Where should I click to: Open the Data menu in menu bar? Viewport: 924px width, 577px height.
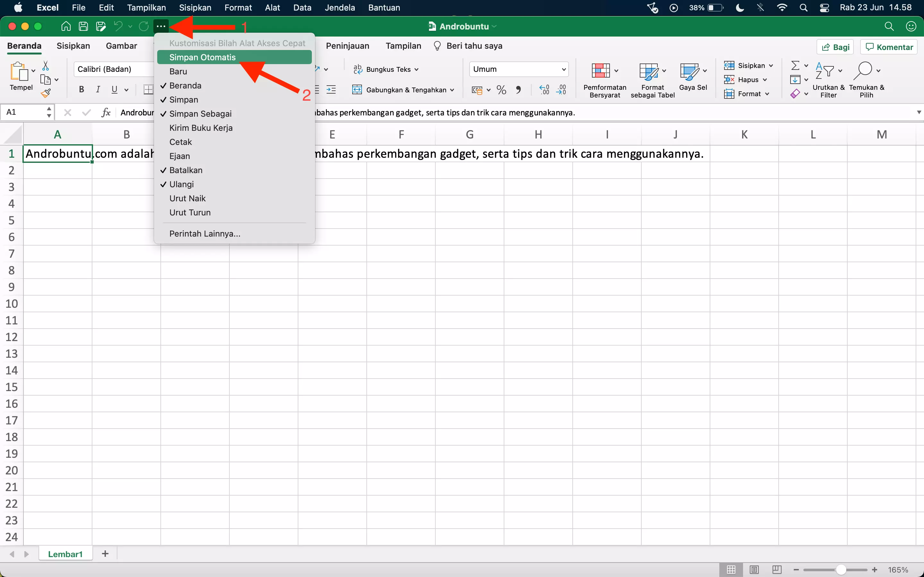[302, 7]
